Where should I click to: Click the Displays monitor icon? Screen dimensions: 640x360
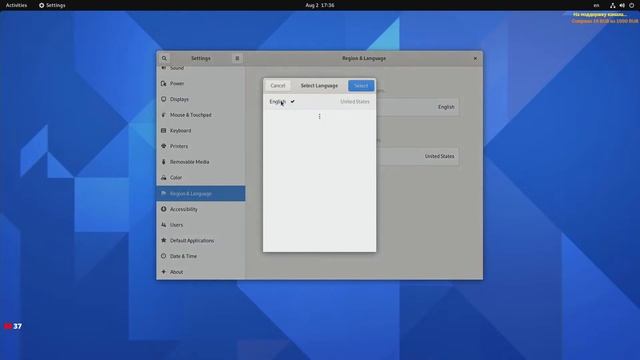164,99
